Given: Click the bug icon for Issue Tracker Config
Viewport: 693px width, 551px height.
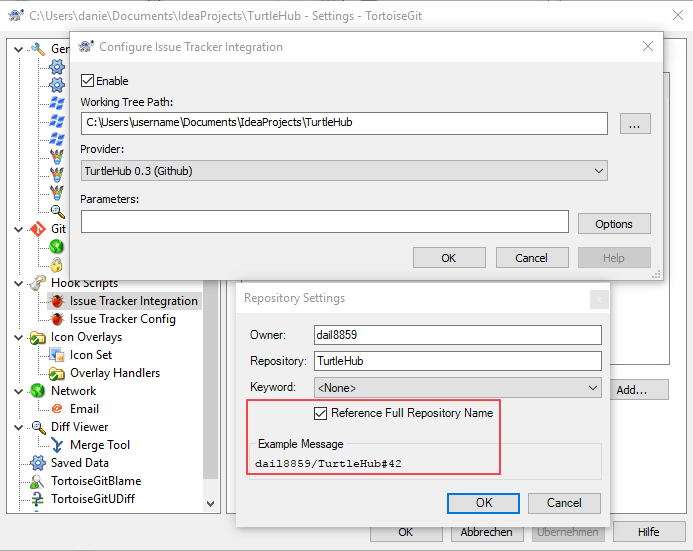Looking at the screenshot, I should click(x=57, y=319).
